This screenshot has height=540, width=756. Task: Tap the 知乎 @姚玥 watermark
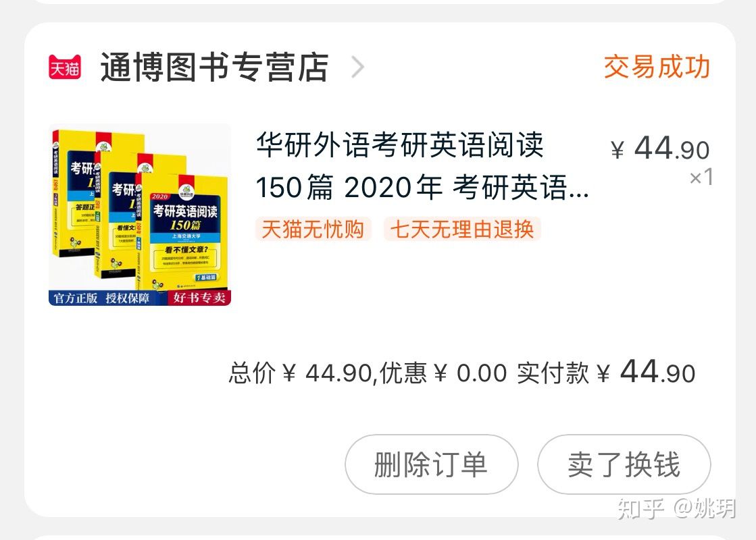pyautogui.click(x=676, y=508)
